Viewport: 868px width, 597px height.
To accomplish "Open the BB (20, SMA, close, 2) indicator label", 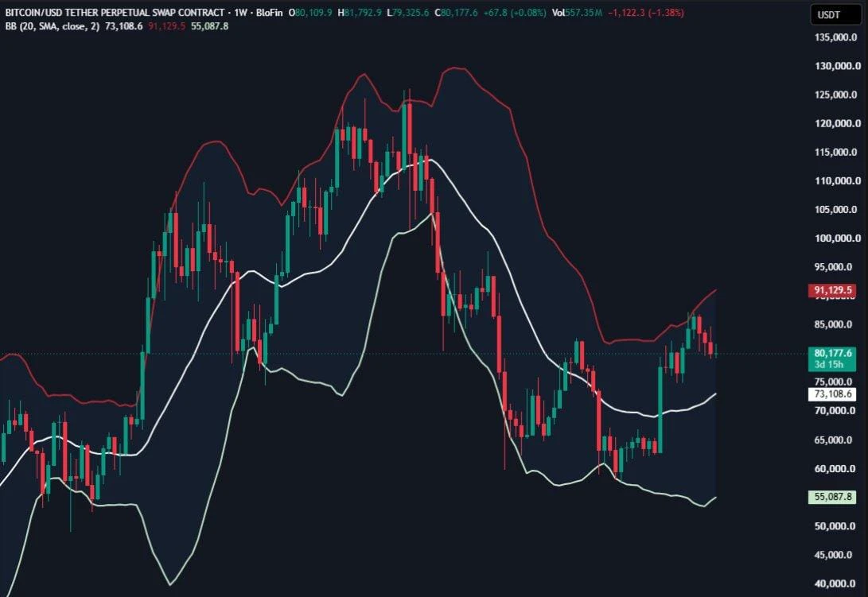I will 53,26.
